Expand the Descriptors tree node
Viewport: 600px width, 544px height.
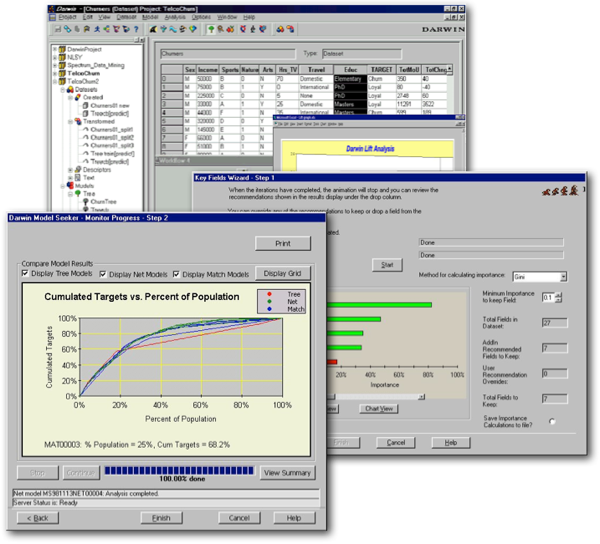[70, 169]
